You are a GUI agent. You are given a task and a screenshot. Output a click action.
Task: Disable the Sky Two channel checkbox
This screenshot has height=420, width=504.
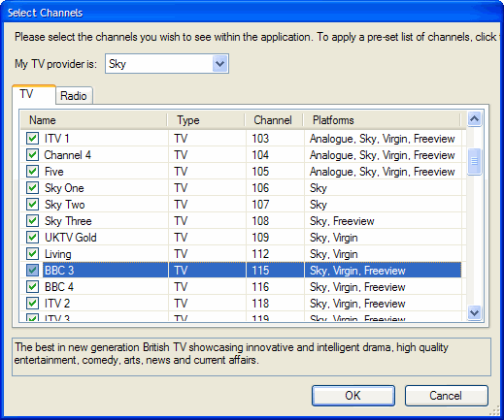pos(32,205)
